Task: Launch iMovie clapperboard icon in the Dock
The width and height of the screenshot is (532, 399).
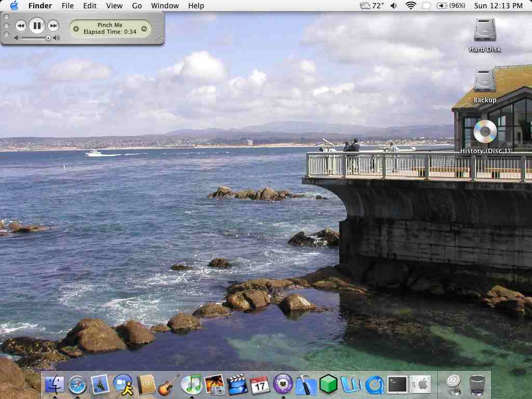Action: pos(237,385)
